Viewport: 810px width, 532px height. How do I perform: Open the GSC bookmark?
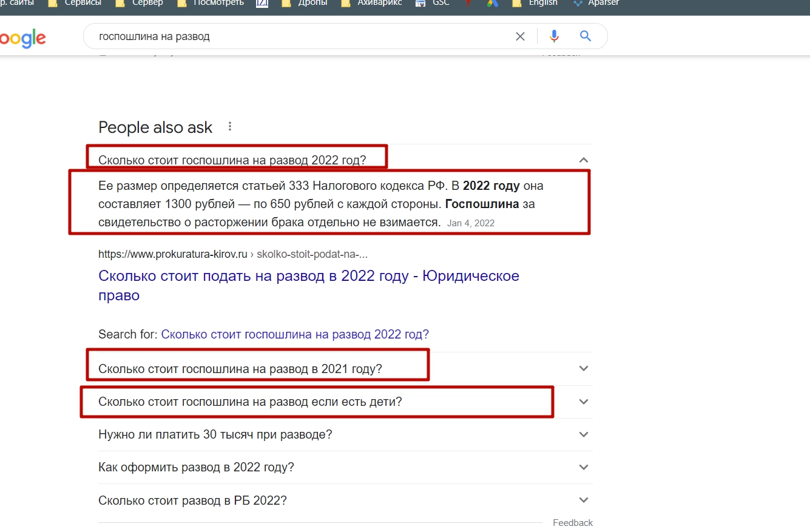point(433,3)
